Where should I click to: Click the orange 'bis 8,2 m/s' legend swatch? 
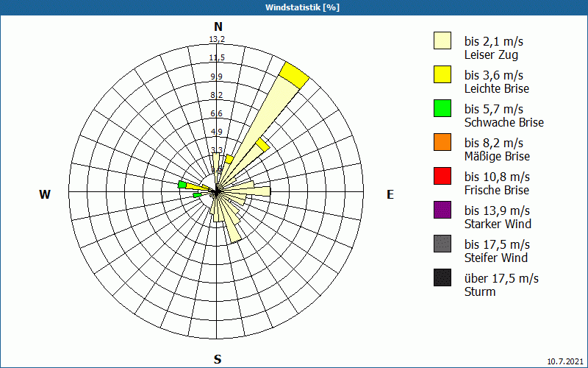(x=442, y=142)
